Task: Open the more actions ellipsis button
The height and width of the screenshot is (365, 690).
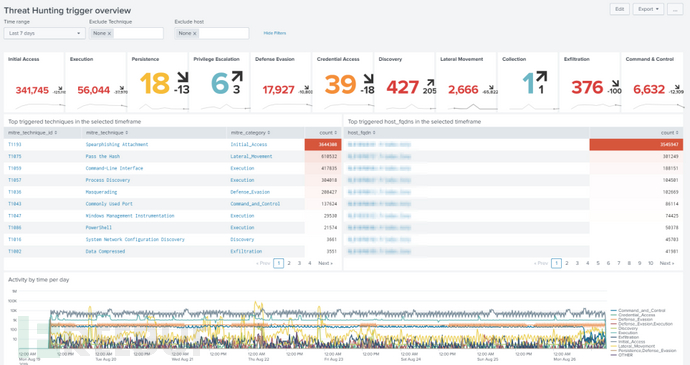Action: pyautogui.click(x=675, y=9)
